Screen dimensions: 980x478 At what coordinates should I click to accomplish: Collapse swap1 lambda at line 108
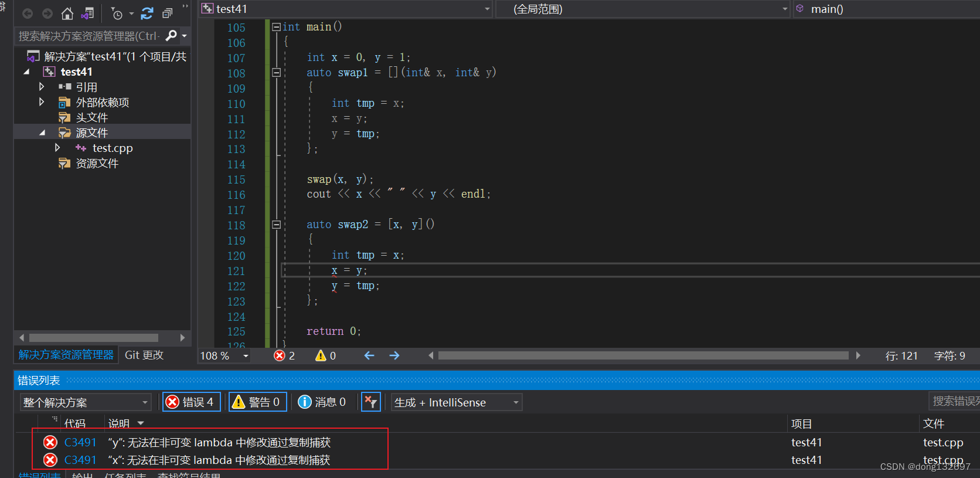point(276,72)
